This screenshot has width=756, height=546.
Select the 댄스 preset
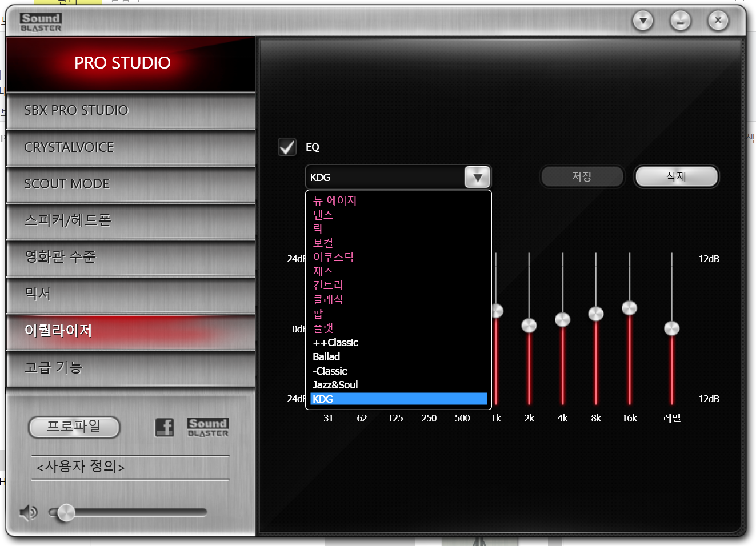[398, 215]
